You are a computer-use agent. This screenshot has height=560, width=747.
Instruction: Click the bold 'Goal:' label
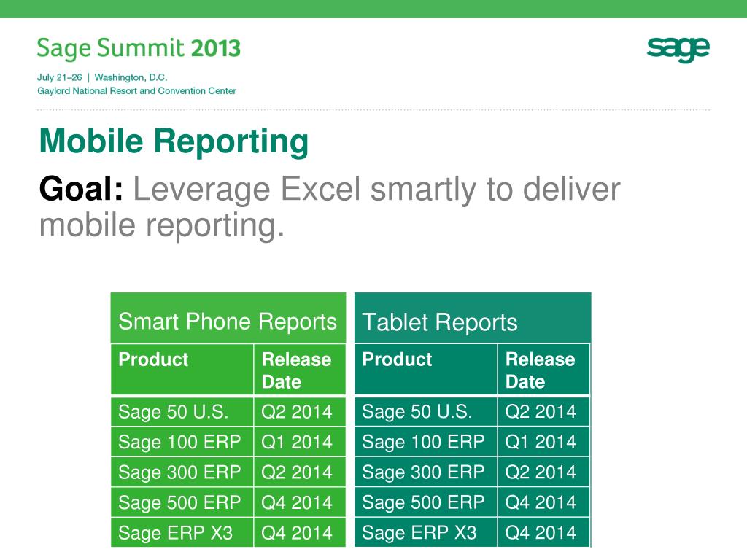81,189
